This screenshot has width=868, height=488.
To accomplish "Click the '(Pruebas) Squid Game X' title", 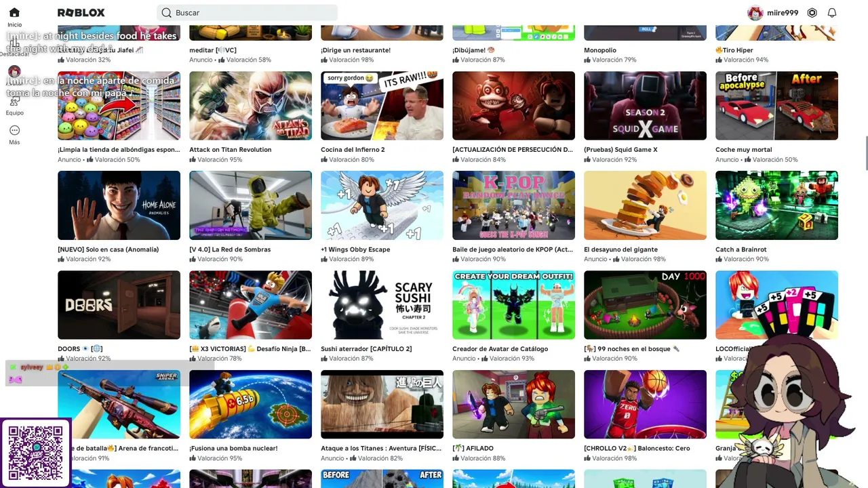I will [x=620, y=150].
